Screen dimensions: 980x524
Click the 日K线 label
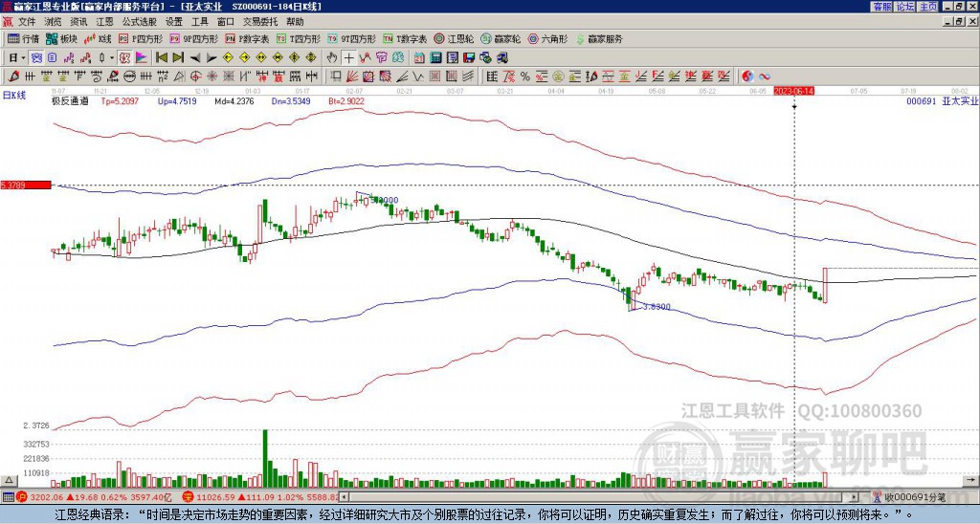pos(14,96)
